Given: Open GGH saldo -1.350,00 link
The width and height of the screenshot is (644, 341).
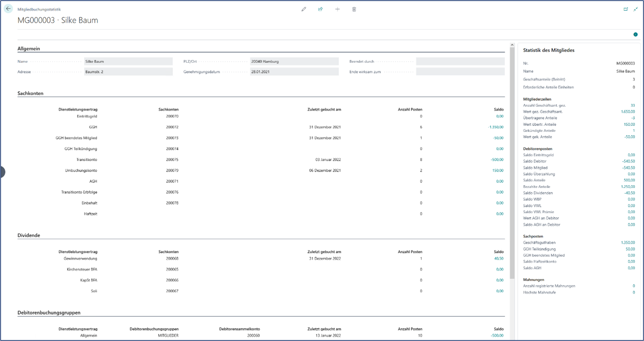Looking at the screenshot, I should (495, 127).
